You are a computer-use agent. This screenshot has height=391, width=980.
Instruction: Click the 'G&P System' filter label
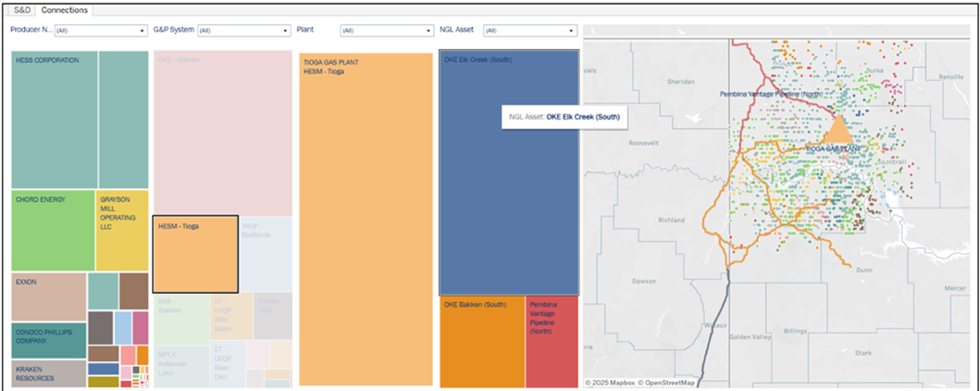(174, 30)
